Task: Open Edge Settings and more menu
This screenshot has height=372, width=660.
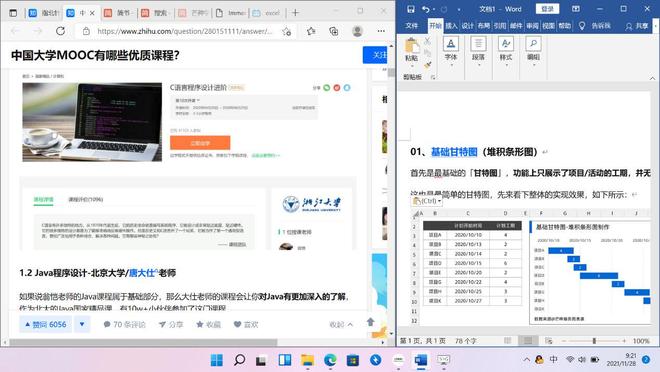Action: [x=381, y=31]
